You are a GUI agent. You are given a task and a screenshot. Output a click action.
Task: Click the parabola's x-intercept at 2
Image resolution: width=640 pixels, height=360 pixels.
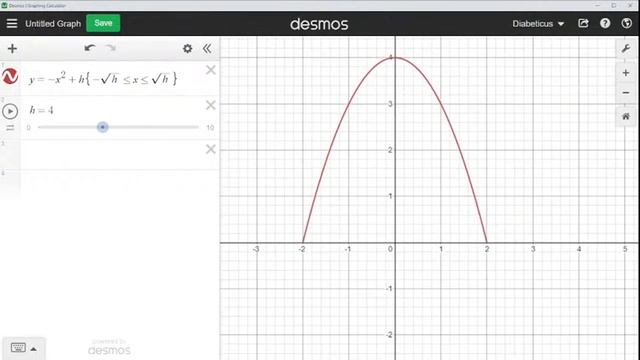pos(487,242)
